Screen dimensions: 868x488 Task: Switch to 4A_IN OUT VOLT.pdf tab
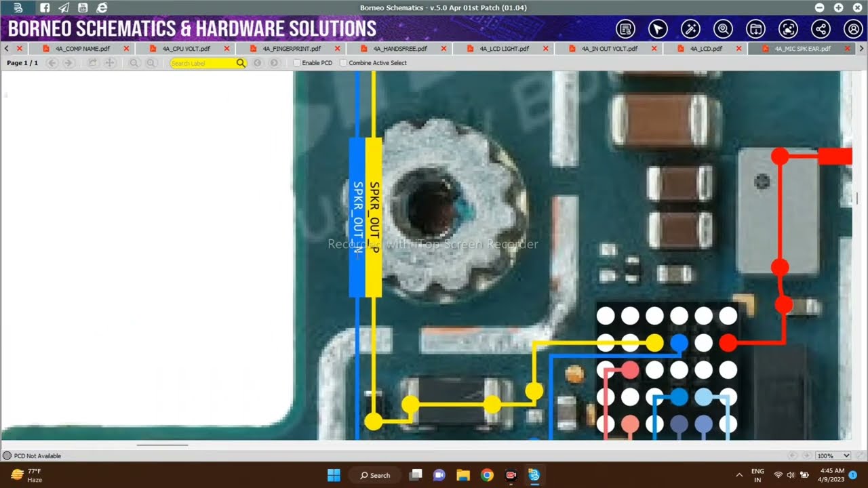610,49
